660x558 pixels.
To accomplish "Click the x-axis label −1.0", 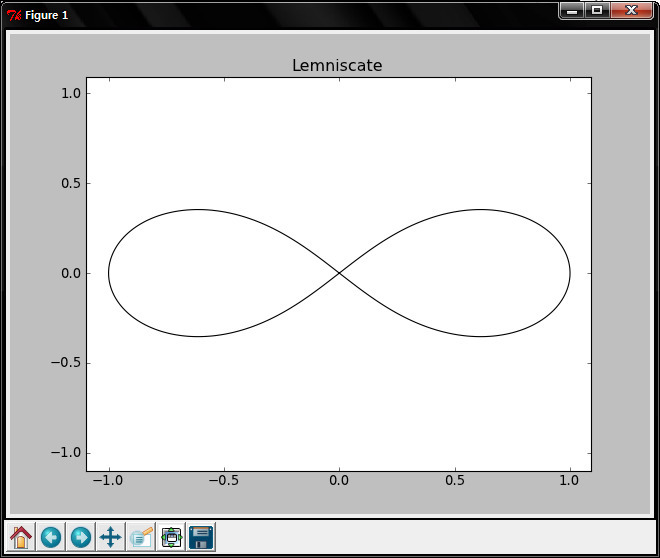I will pyautogui.click(x=108, y=480).
